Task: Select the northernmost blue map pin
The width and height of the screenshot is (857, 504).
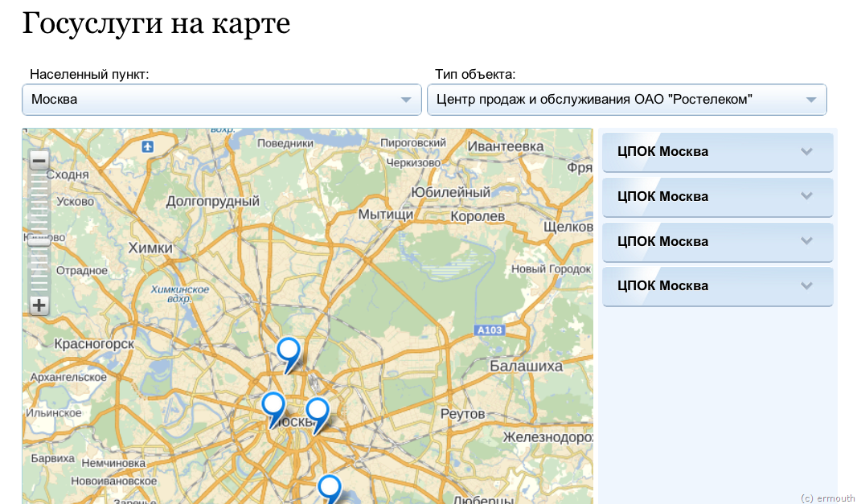Action: tap(289, 354)
